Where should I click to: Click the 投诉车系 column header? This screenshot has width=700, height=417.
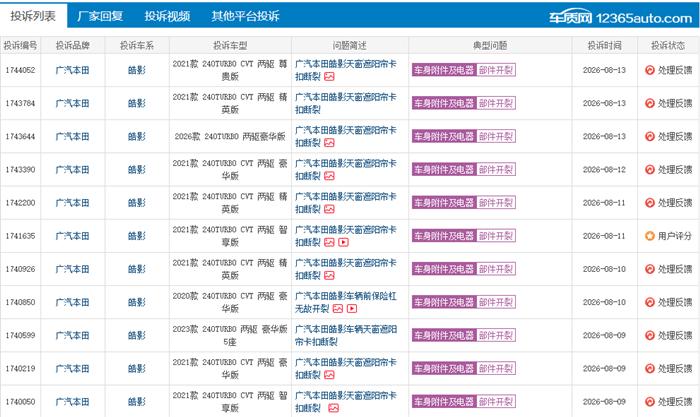pyautogui.click(x=137, y=46)
